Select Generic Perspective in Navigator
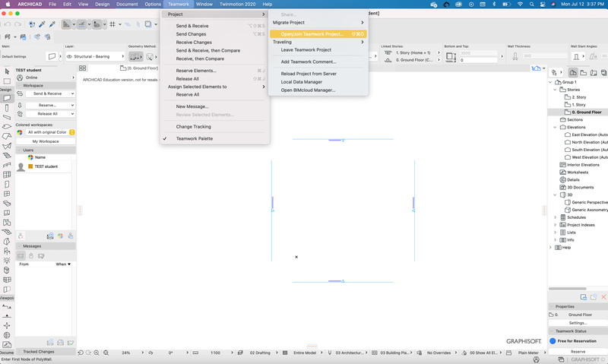Image resolution: width=608 pixels, height=364 pixels. tap(590, 202)
